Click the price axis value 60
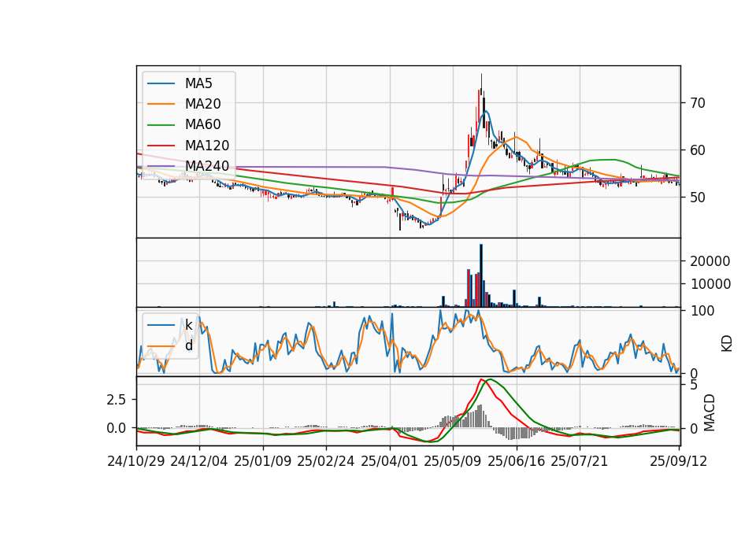Image resolution: width=756 pixels, height=543 pixels. (698, 150)
